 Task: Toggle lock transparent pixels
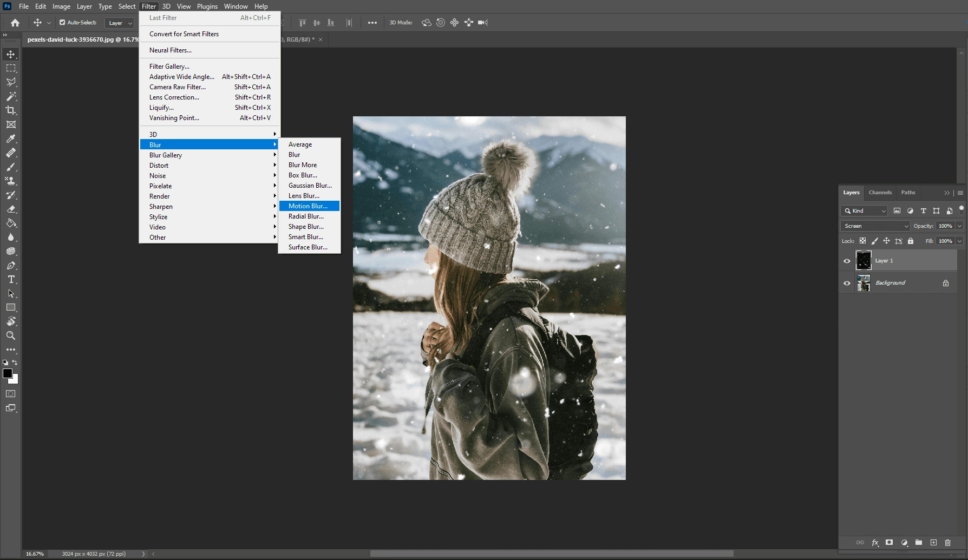coord(862,241)
